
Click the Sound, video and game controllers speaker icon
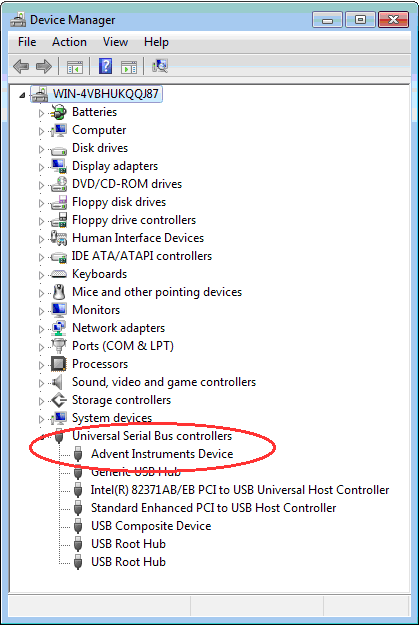point(58,382)
